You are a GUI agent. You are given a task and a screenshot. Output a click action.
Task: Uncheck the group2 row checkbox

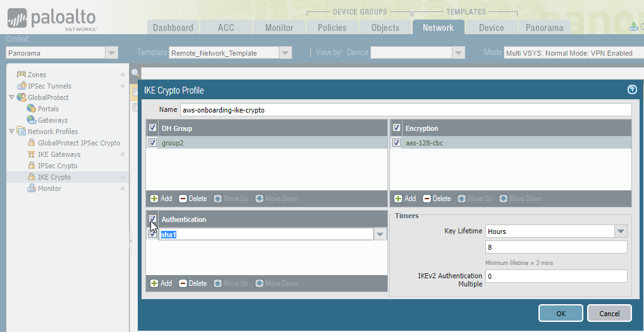coord(152,142)
